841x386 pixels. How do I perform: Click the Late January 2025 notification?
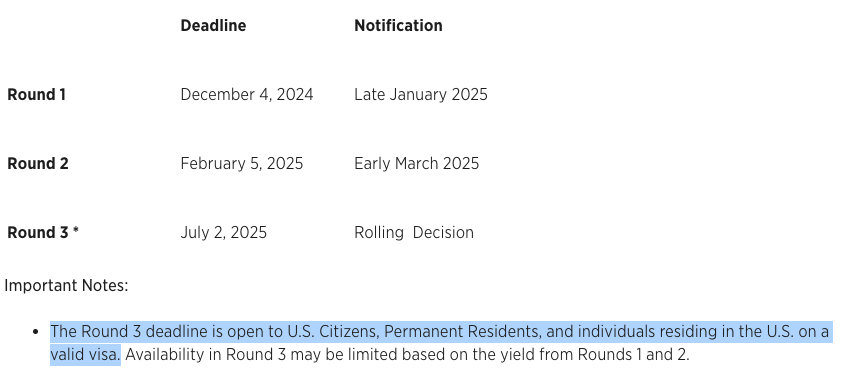[420, 95]
